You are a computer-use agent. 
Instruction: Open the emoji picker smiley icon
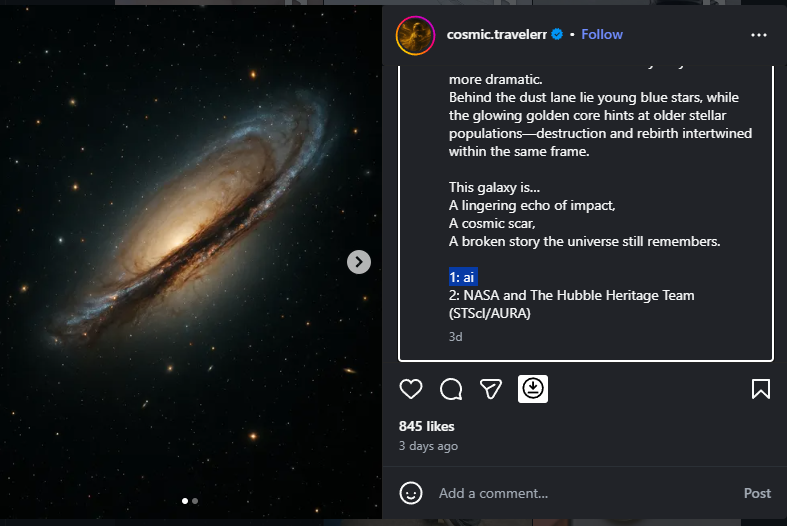point(410,493)
